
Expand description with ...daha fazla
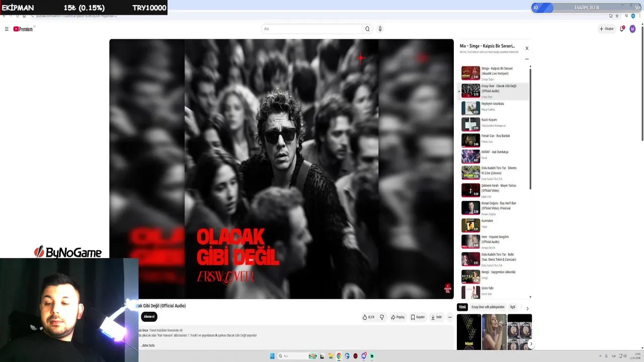(x=148, y=345)
